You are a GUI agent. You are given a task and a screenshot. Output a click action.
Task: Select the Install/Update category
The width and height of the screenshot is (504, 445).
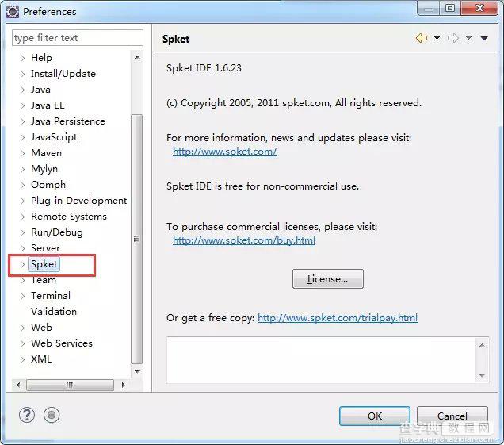coord(63,74)
